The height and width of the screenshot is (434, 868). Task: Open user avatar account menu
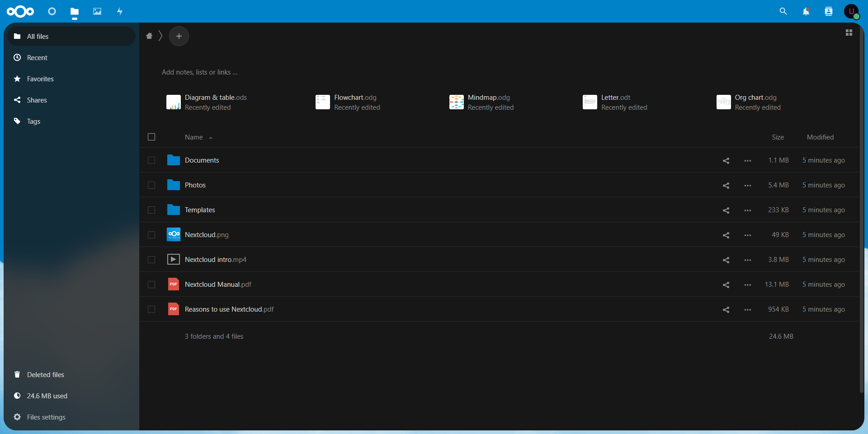(x=851, y=11)
